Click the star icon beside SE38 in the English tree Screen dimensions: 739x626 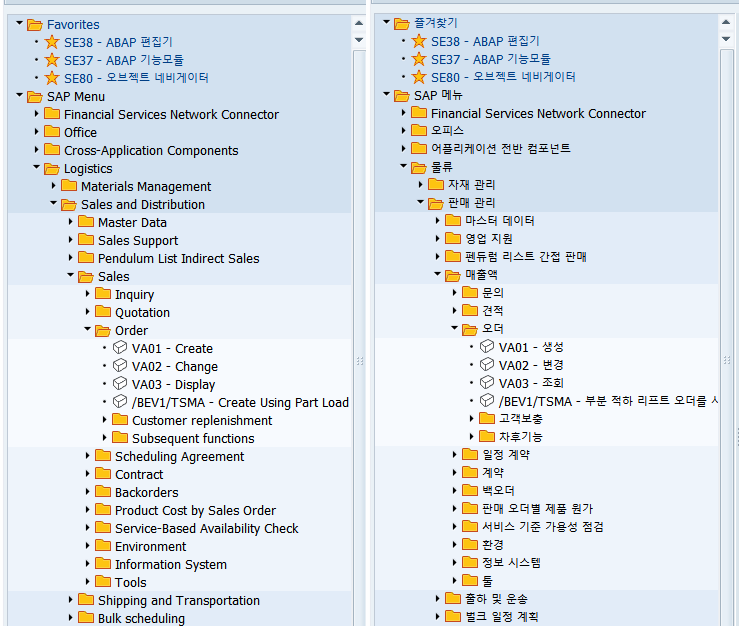coord(52,42)
